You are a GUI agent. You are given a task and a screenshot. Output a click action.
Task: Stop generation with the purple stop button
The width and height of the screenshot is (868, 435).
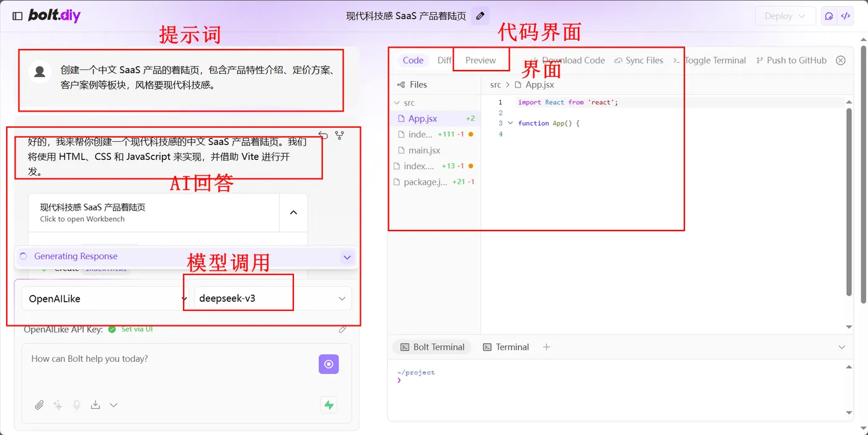(x=329, y=364)
